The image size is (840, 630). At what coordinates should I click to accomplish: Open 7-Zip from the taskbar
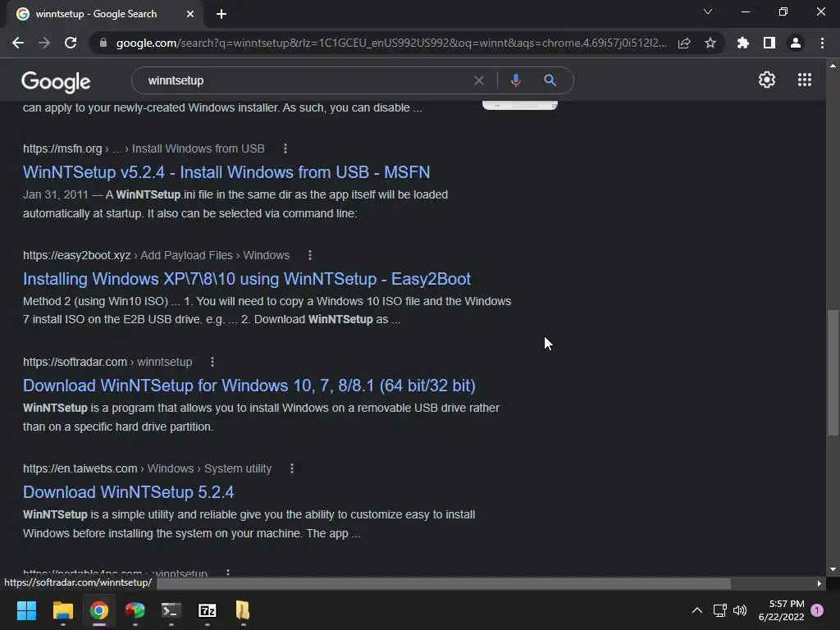208,610
